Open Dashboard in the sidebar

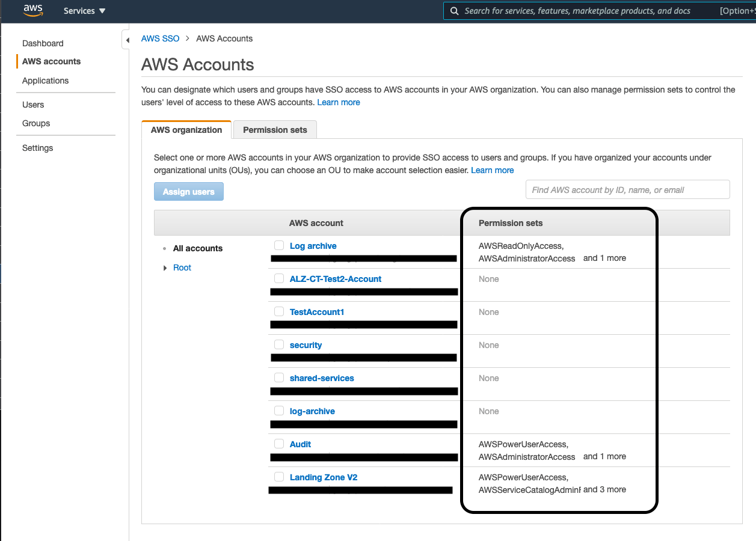point(43,43)
